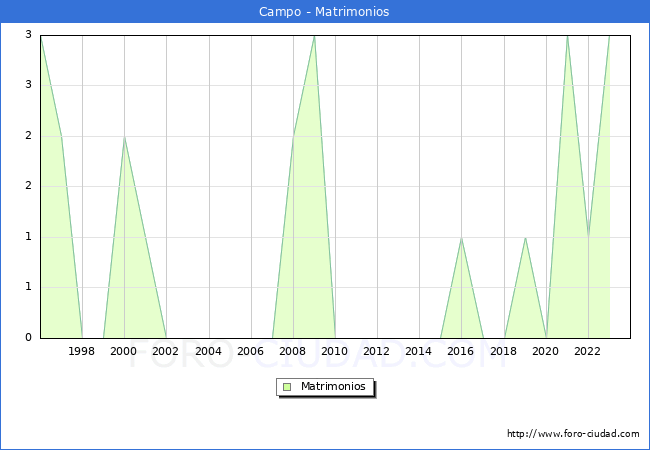Click the Matrimonios legend label text
This screenshot has width=650, height=450.
coord(334,386)
